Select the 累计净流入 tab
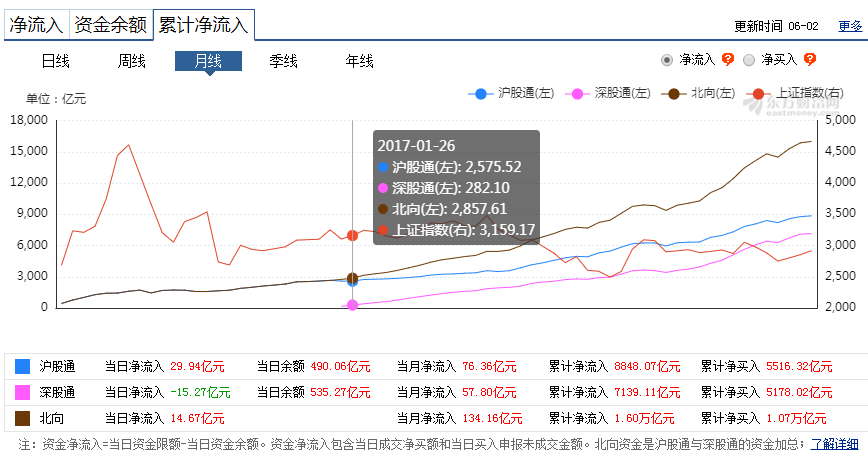 [204, 25]
